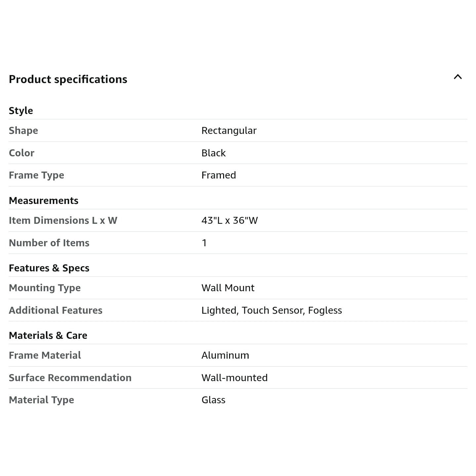Click the Frame Type label

(x=36, y=175)
